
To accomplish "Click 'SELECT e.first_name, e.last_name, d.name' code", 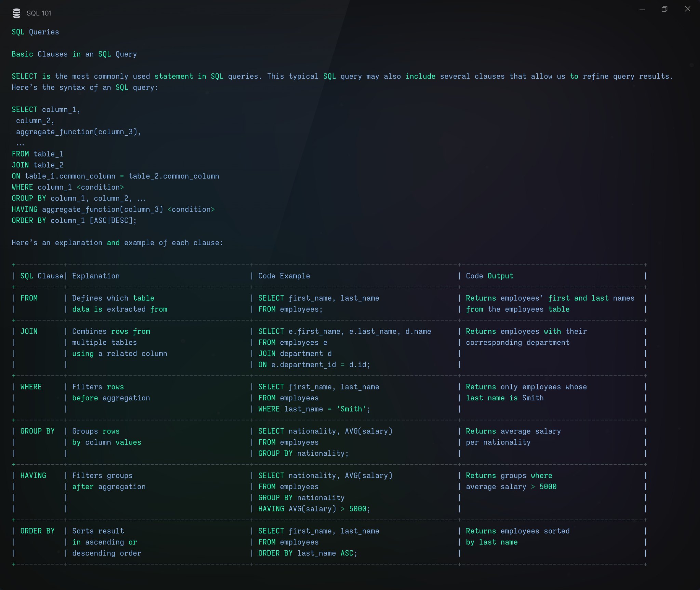I will 345,331.
